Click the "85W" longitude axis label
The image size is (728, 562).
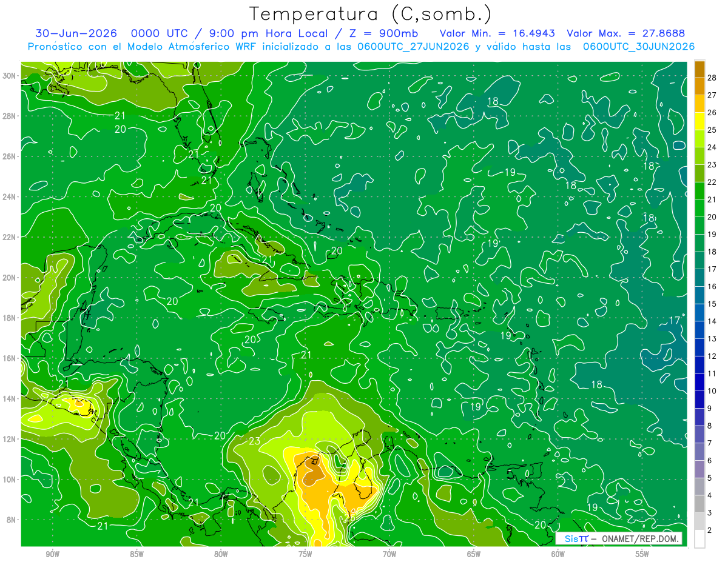point(136,554)
